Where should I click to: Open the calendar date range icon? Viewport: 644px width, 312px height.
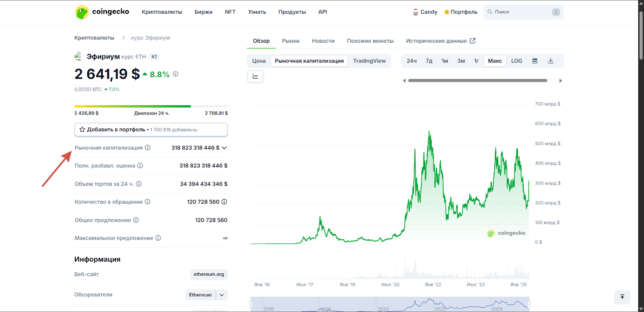pos(535,61)
